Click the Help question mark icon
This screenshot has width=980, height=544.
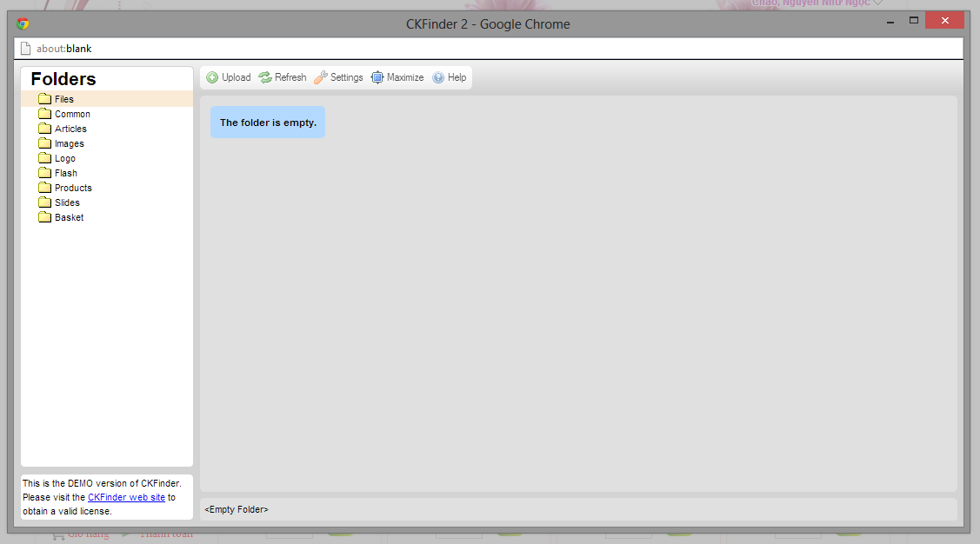point(438,77)
